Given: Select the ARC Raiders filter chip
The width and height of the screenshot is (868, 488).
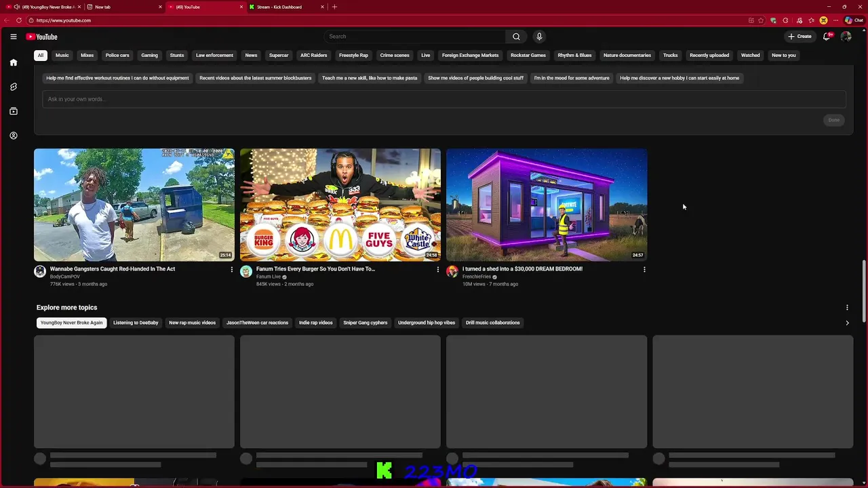Looking at the screenshot, I should pos(314,56).
